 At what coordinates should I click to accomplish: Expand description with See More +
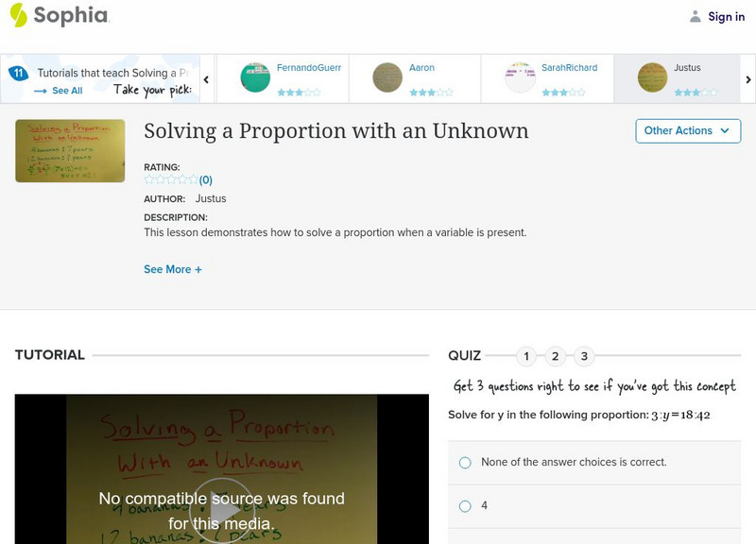(173, 269)
